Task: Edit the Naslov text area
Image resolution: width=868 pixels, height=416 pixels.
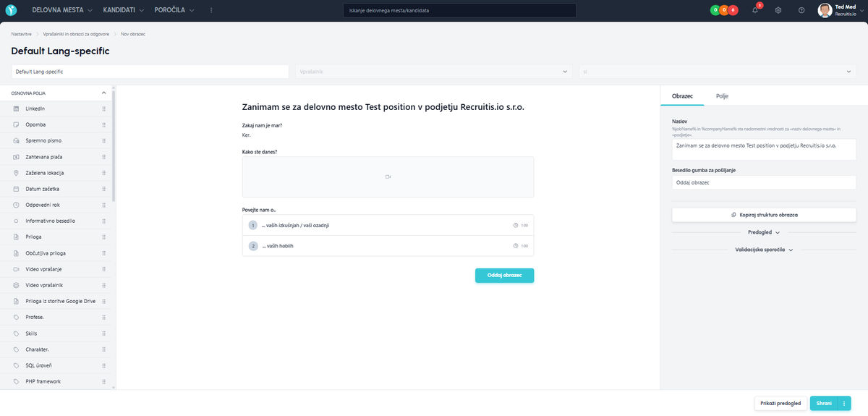Action: [764, 149]
